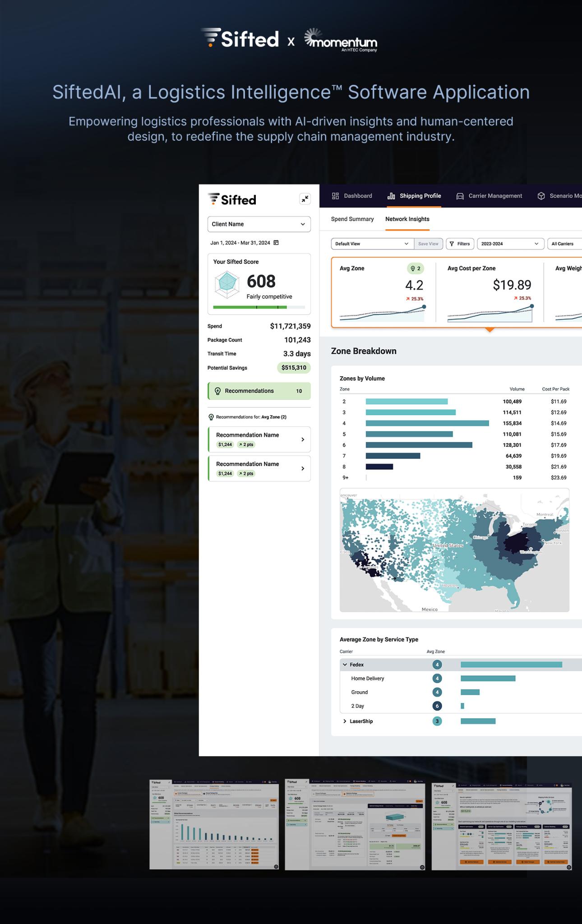Viewport: 582px width, 924px height.
Task: Click the zone 6 cost $17.69
Action: 559,445
